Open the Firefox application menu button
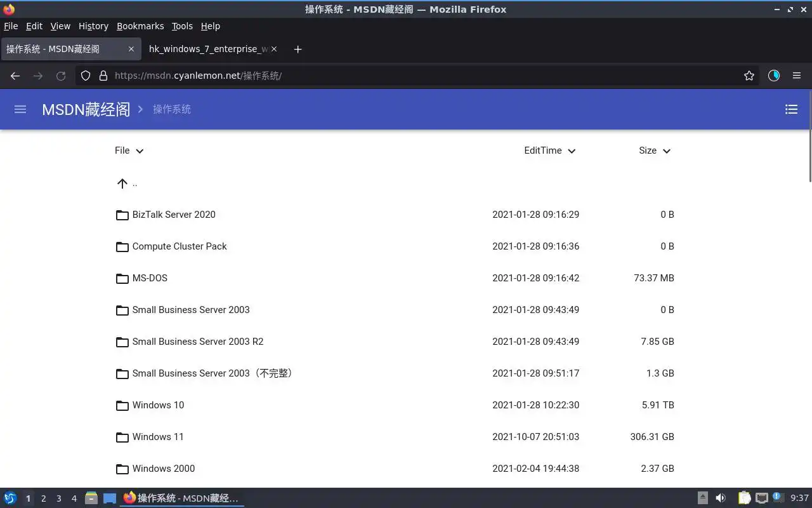The image size is (812, 508). [x=797, y=76]
